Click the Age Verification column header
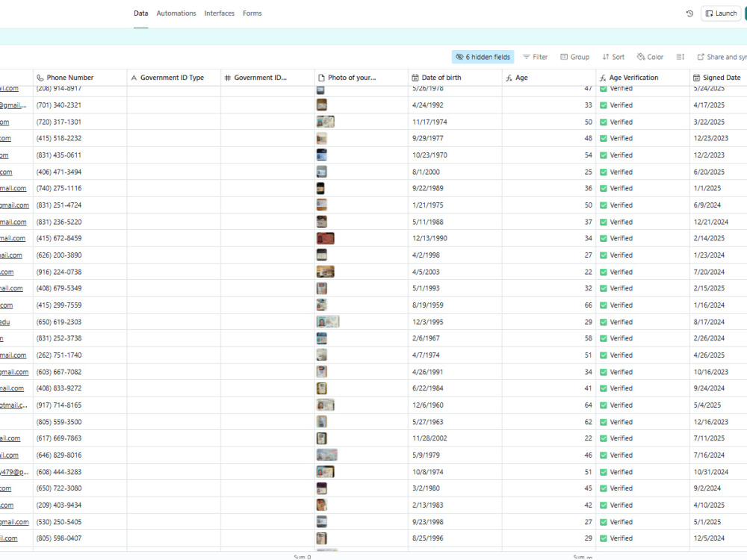The width and height of the screenshot is (747, 560). click(x=642, y=78)
